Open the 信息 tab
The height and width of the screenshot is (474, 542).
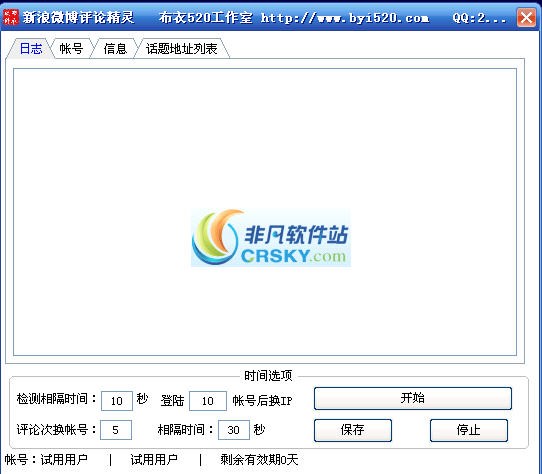[115, 48]
